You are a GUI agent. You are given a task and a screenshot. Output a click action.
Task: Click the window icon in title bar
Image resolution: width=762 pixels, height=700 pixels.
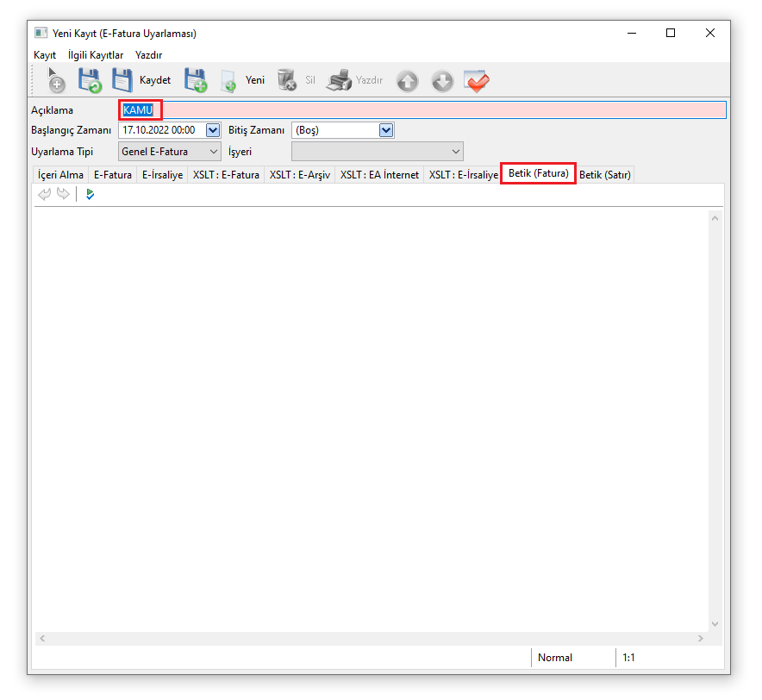[x=41, y=33]
